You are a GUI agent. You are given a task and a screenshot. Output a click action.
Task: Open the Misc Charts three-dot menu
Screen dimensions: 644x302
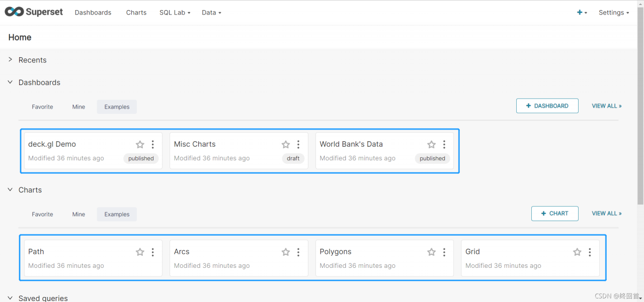click(x=298, y=145)
